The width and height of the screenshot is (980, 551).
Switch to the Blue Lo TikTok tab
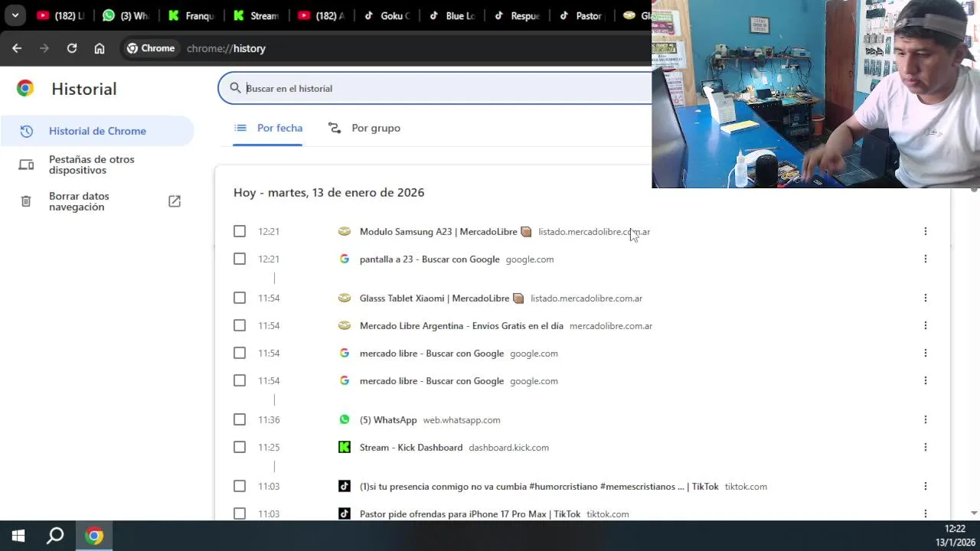(452, 15)
